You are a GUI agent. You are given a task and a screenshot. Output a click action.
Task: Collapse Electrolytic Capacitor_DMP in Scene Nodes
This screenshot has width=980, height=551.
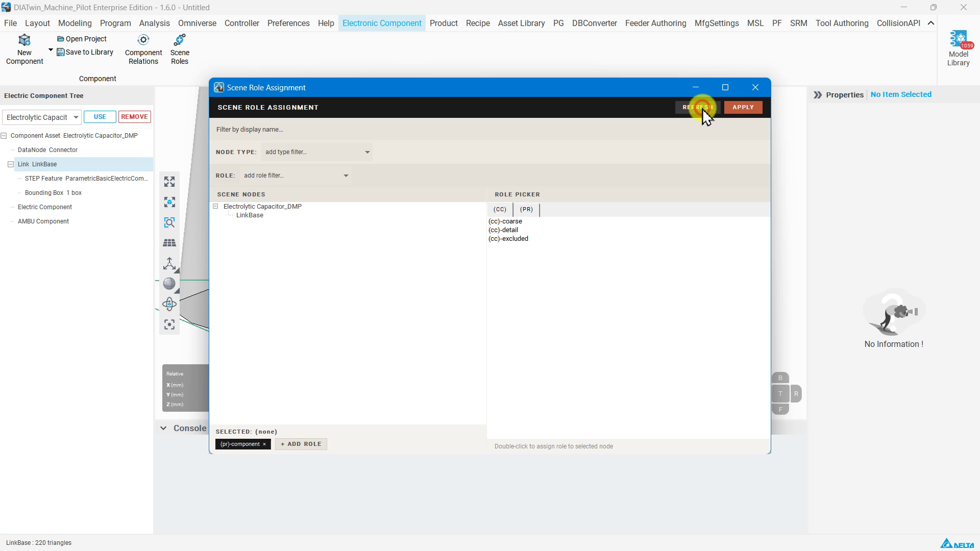point(216,207)
